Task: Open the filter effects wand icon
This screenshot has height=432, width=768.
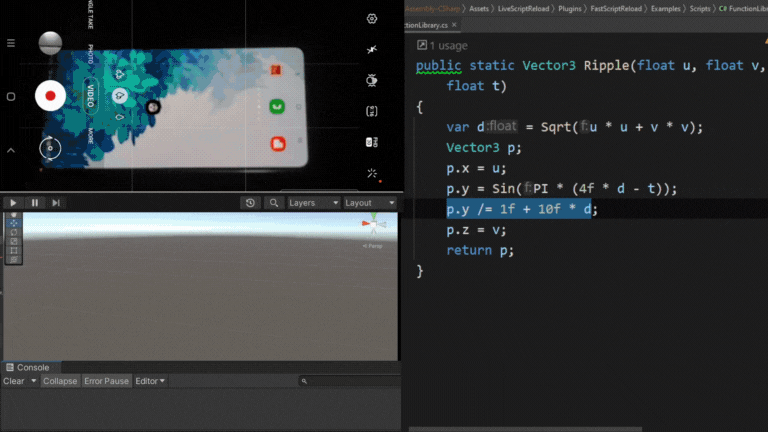Action: 372,173
